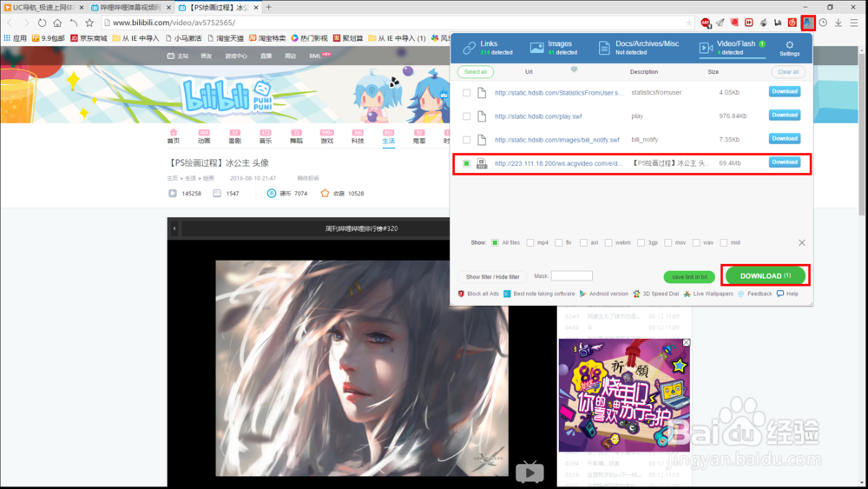Open the browser hamburger menu
The width and height of the screenshot is (868, 489).
tap(853, 23)
